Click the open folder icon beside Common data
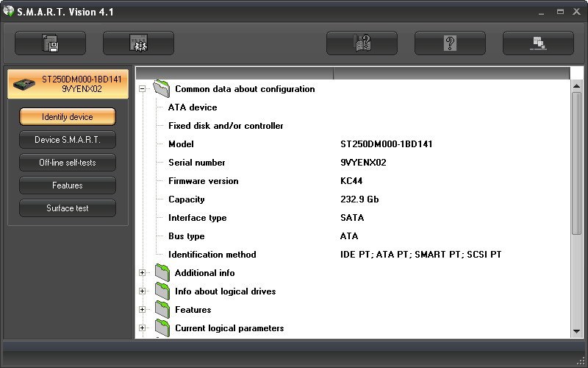Image resolution: width=588 pixels, height=368 pixels. (x=162, y=89)
